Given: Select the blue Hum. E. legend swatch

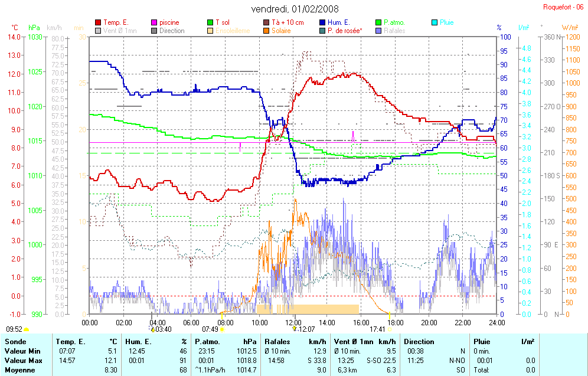Looking at the screenshot, I should (x=322, y=22).
